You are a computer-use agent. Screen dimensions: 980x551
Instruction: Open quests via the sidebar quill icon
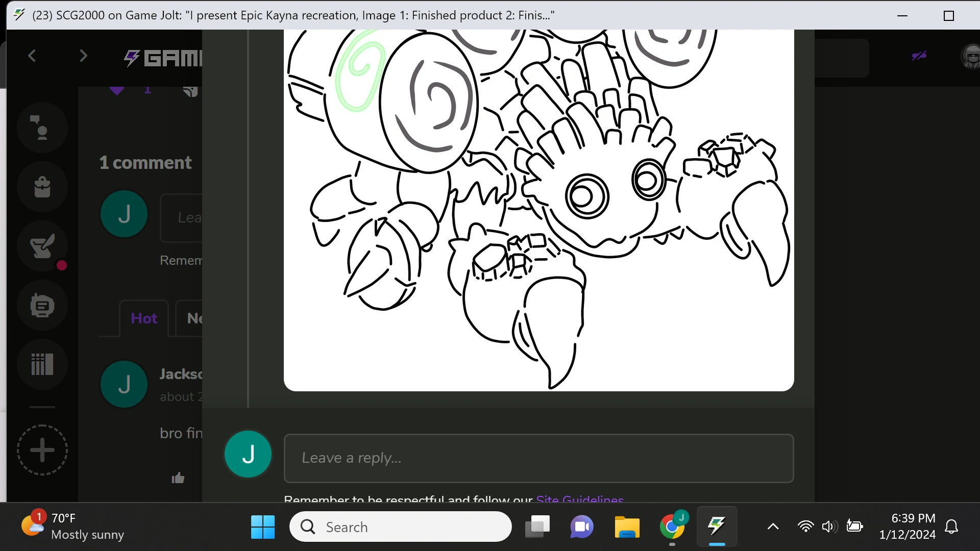click(x=42, y=246)
